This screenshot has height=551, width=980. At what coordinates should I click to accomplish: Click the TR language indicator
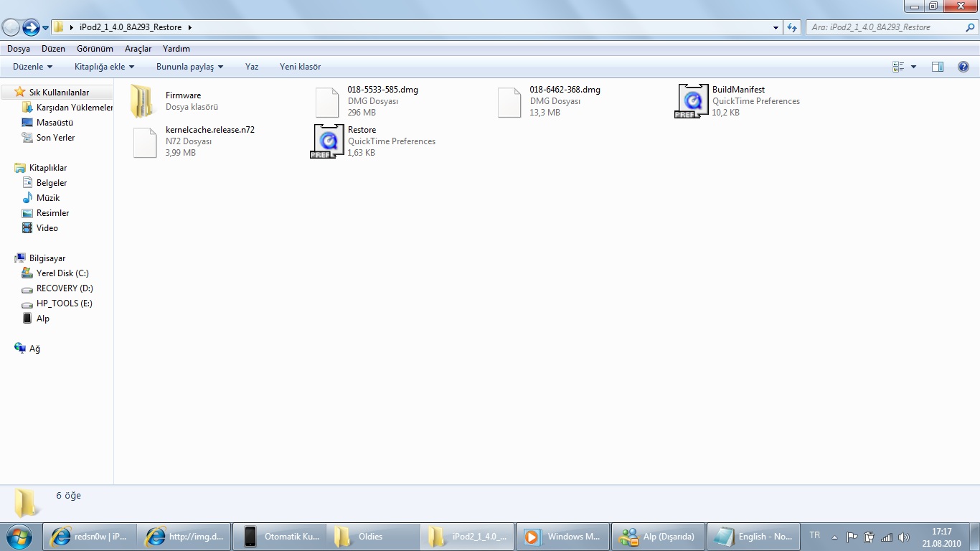click(814, 536)
